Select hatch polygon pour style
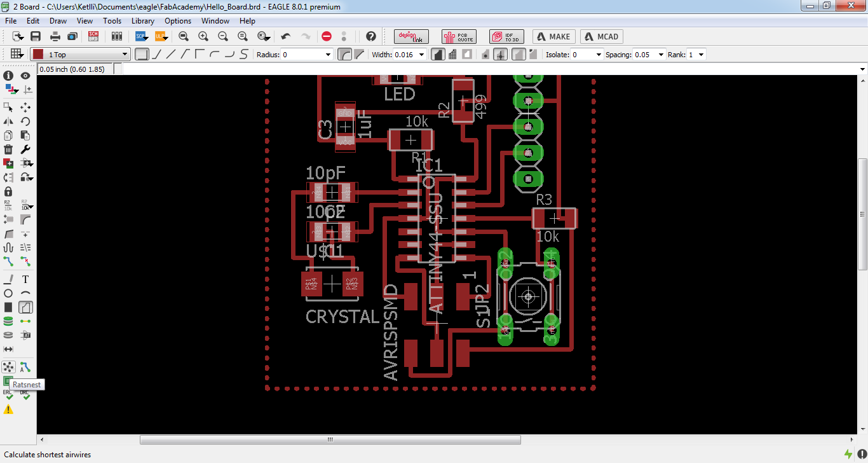The image size is (868, 463). click(x=453, y=55)
